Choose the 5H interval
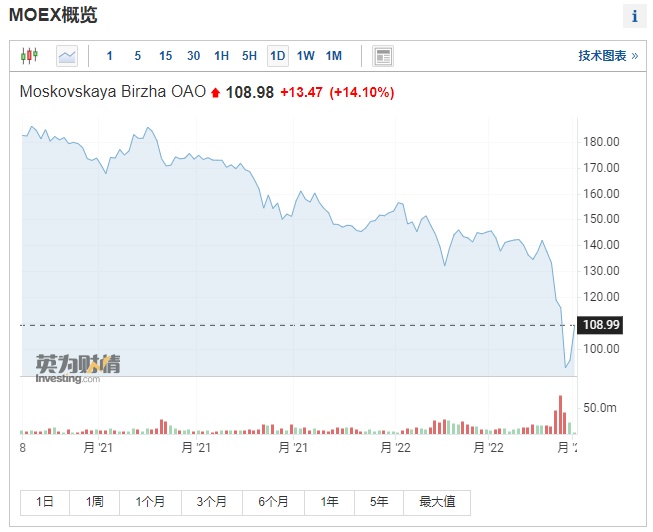Viewport: 653px width, 532px height. 250,56
